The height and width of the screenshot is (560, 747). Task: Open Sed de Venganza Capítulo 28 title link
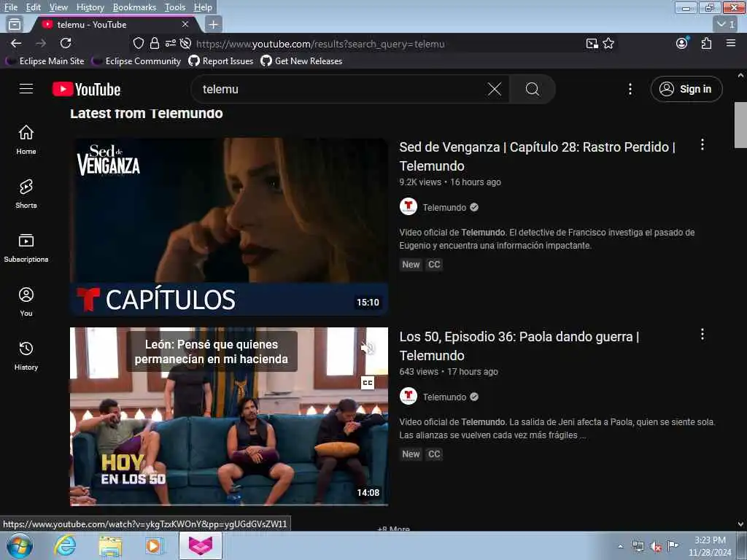(x=537, y=156)
